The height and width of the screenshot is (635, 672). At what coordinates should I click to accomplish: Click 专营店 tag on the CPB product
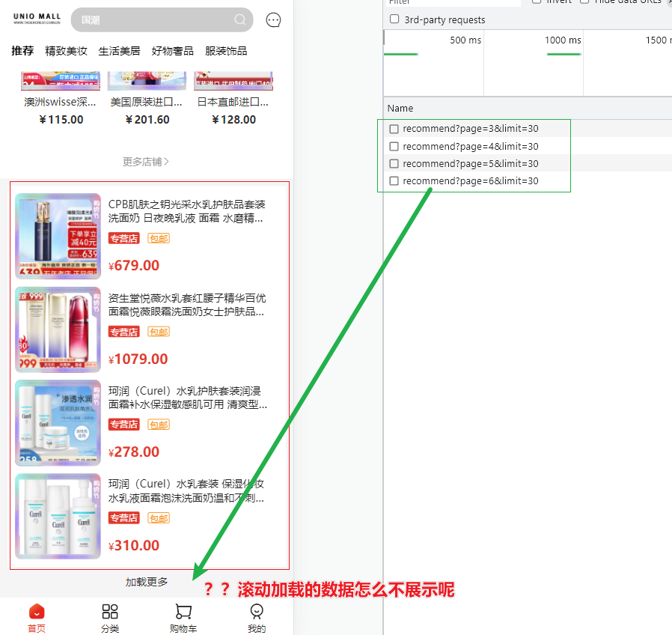[x=124, y=238]
